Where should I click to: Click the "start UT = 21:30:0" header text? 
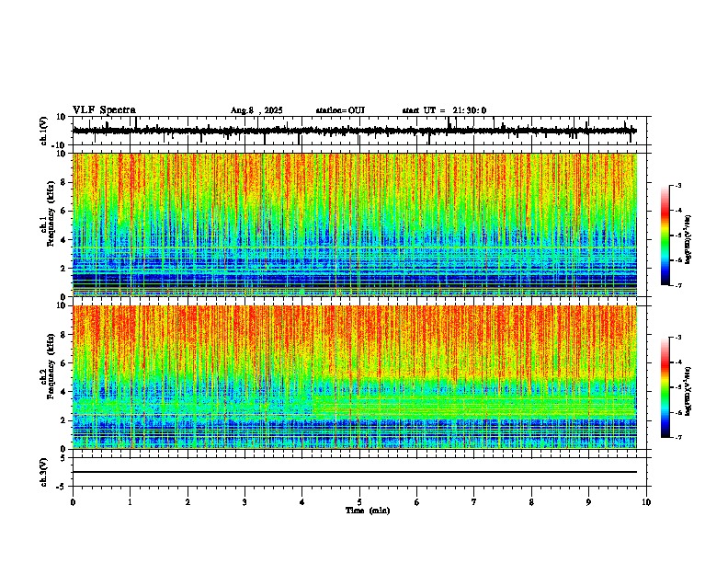point(444,110)
